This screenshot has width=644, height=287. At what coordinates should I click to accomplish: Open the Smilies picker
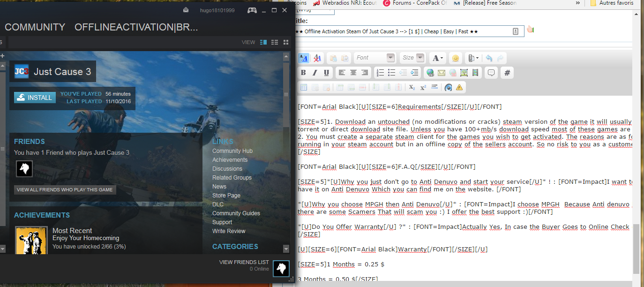point(455,58)
